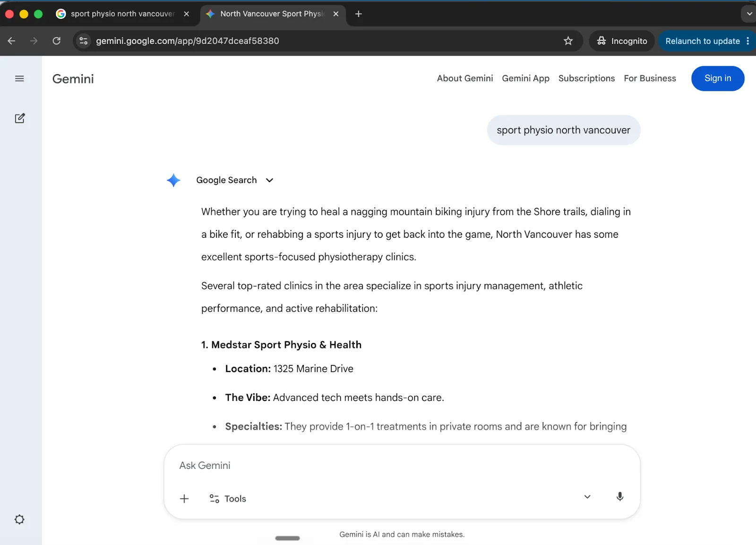Activate the microphone for voice input
Screen dimensions: 756x545
pyautogui.click(x=620, y=496)
